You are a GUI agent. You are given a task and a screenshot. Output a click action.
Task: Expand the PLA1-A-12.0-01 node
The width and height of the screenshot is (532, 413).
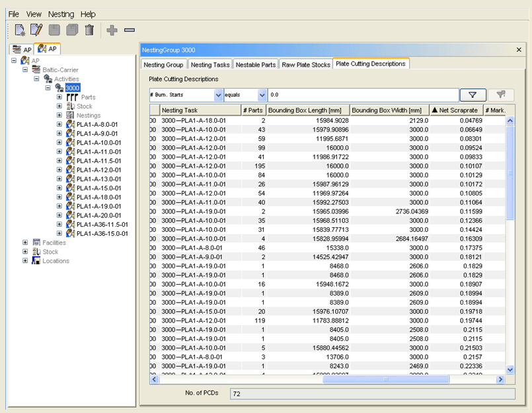click(x=59, y=170)
